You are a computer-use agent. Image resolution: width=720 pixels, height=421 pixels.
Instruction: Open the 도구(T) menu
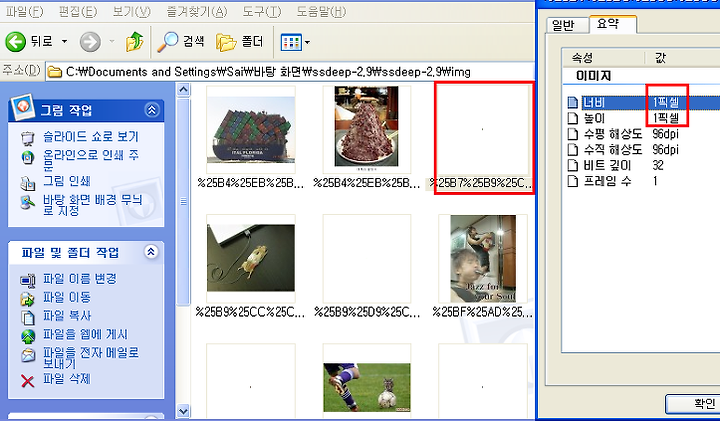(x=261, y=11)
